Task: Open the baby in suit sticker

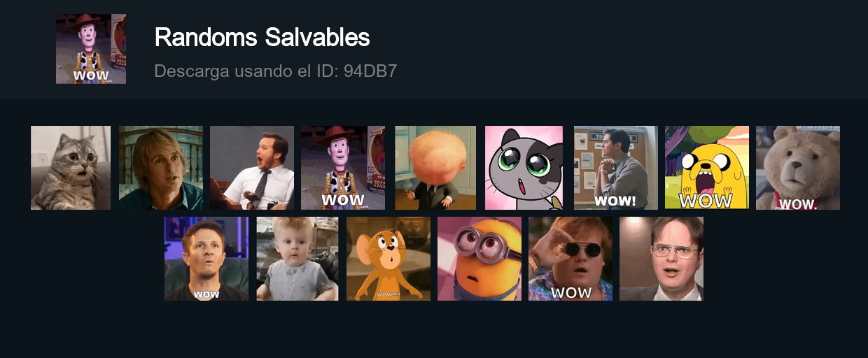Action: click(435, 168)
